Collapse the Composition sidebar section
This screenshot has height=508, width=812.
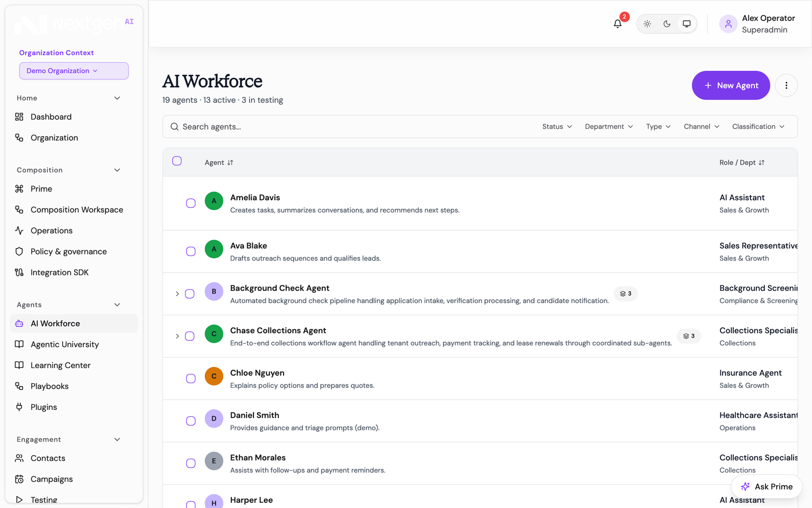(x=117, y=170)
